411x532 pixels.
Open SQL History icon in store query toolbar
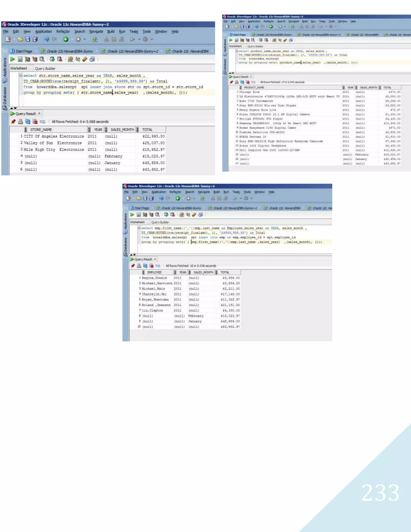click(92, 59)
